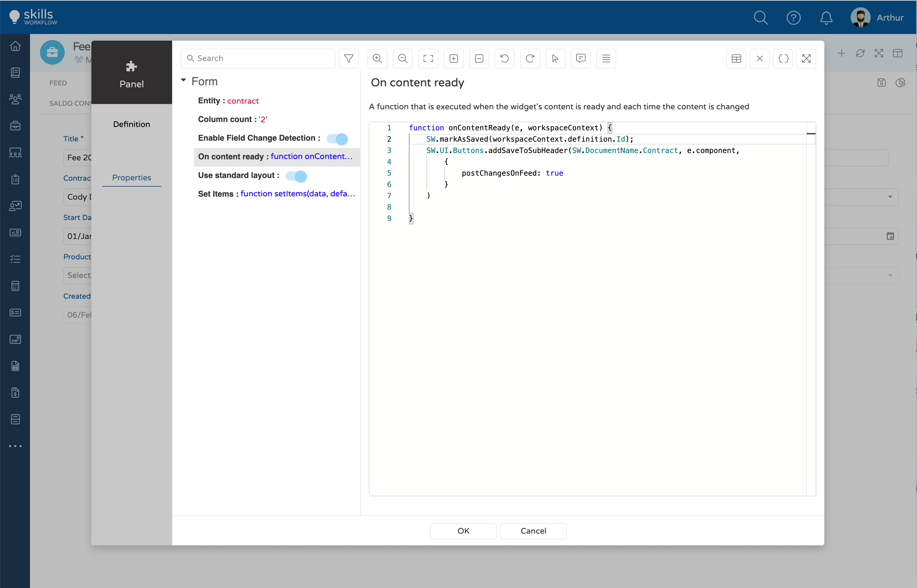This screenshot has height=588, width=917.
Task: Click the comment bubble toolbar icon
Action: point(581,58)
